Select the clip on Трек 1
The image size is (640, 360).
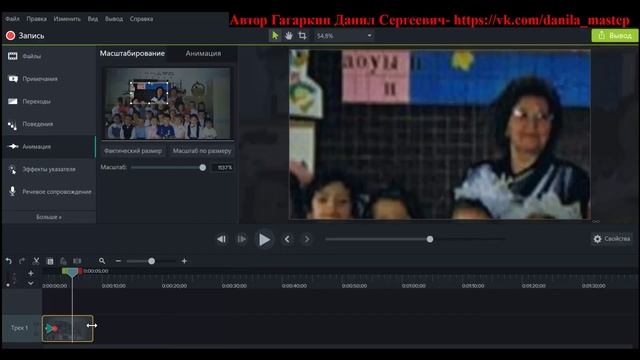68,329
